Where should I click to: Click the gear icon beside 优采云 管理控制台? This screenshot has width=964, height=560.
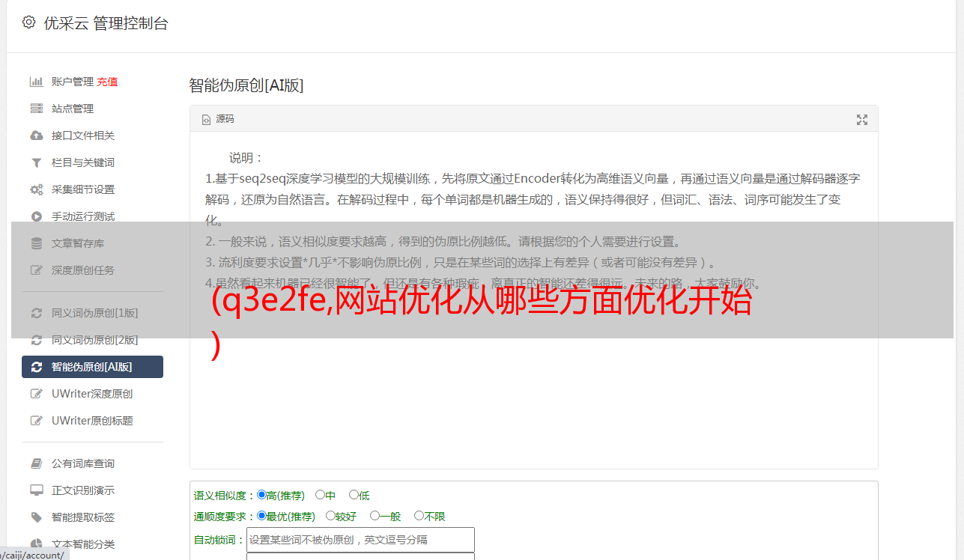(28, 22)
